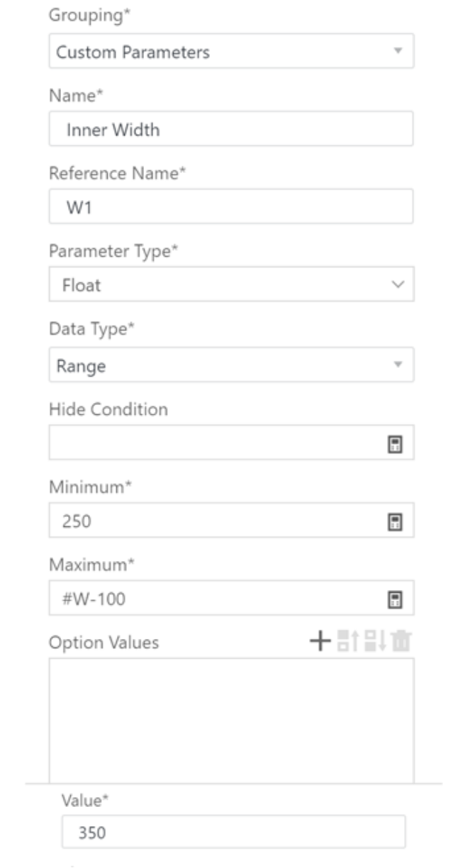This screenshot has height=868, width=475.
Task: Select Custom Parameters grouping combo box
Action: (231, 52)
